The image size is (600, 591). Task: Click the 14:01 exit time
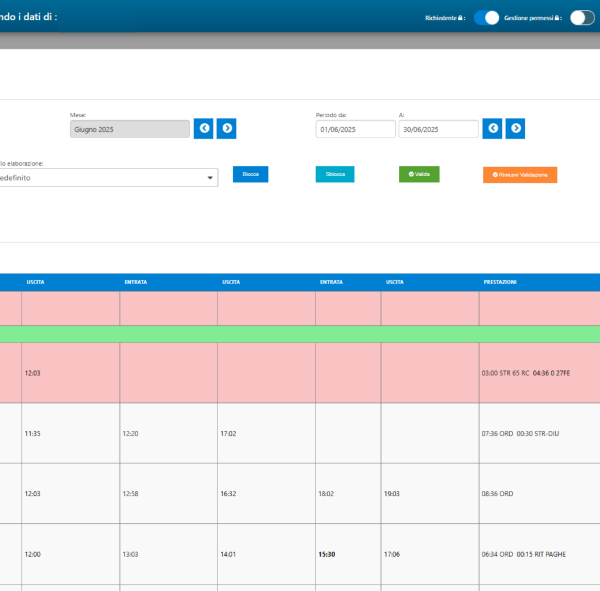point(228,554)
